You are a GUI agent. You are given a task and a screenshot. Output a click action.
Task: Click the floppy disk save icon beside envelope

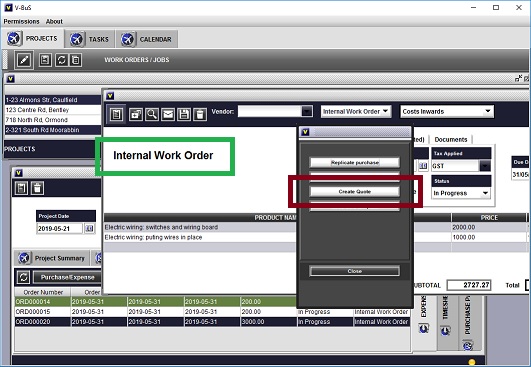184,114
